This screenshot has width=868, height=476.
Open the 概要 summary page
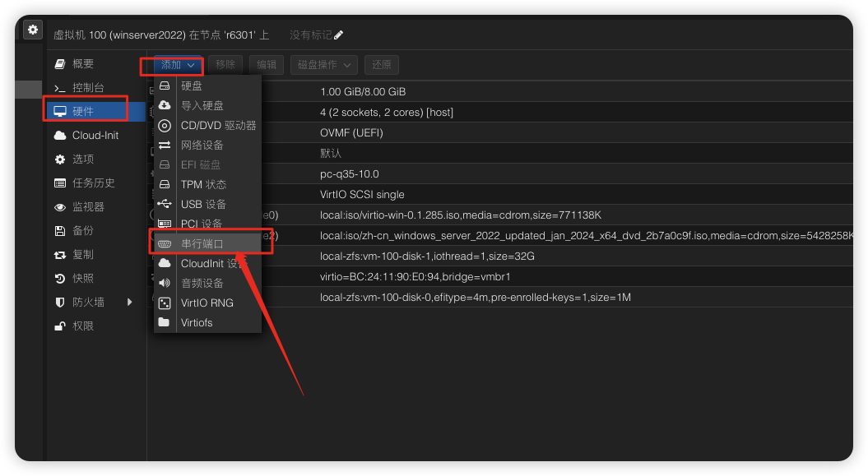[82, 64]
